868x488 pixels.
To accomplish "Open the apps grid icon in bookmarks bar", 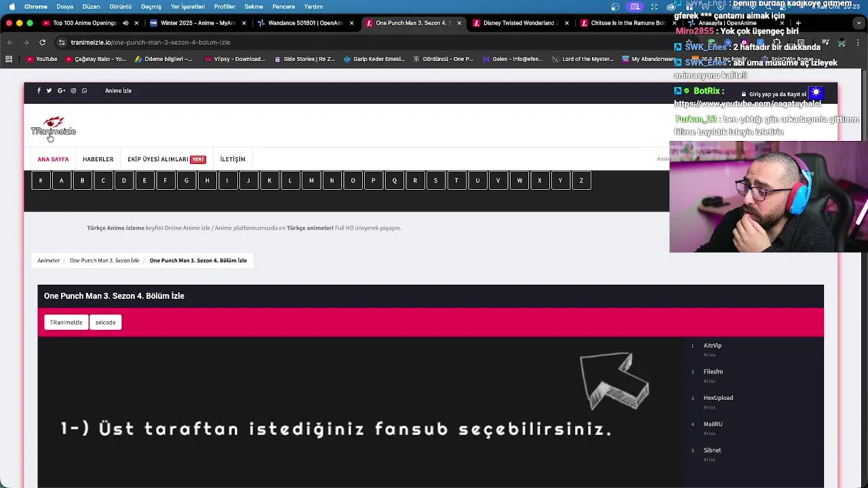I will [x=9, y=59].
